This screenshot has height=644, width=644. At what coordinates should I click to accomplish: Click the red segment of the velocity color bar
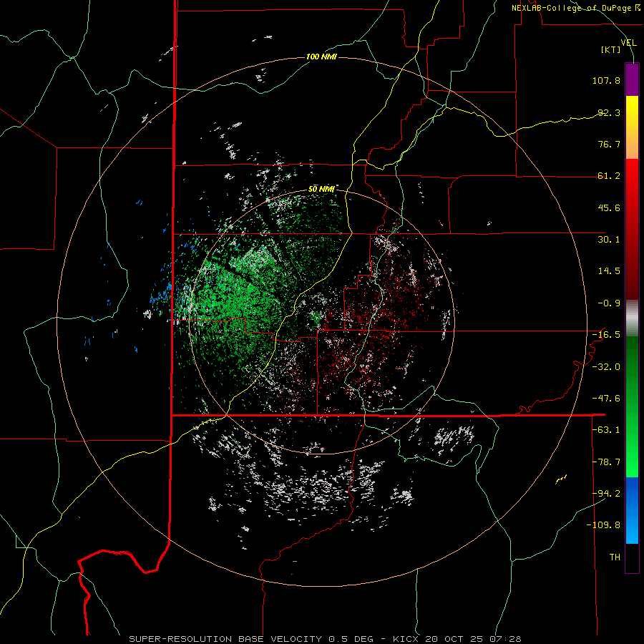coord(632,229)
